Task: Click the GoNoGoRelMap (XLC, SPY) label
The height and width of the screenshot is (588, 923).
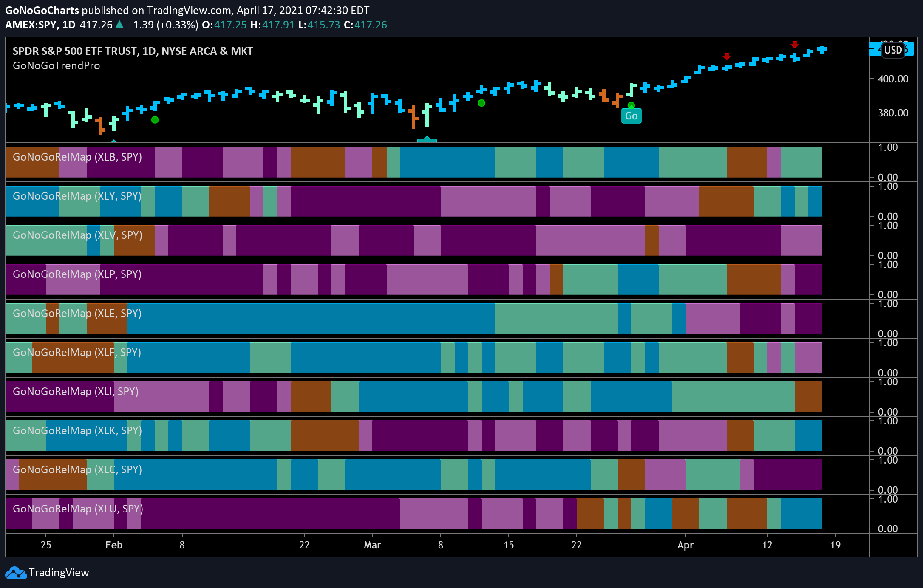Action: [77, 469]
